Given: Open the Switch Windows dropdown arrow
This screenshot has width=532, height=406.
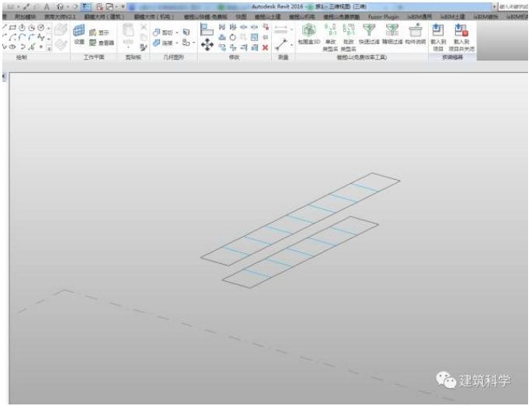Looking at the screenshot, I should [116, 7].
